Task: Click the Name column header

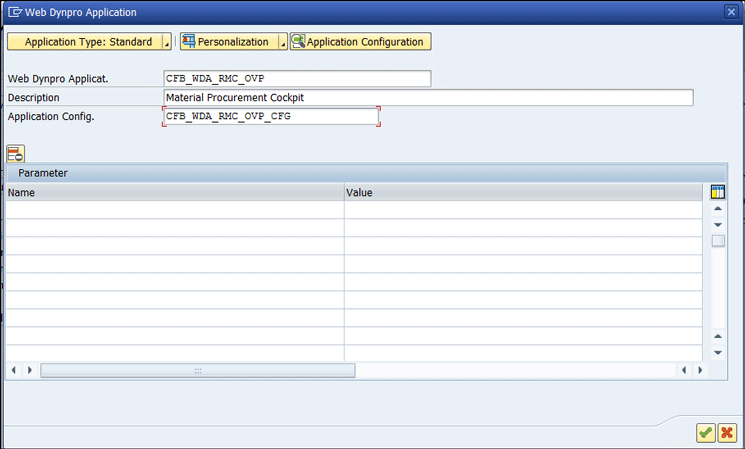Action: [x=175, y=192]
